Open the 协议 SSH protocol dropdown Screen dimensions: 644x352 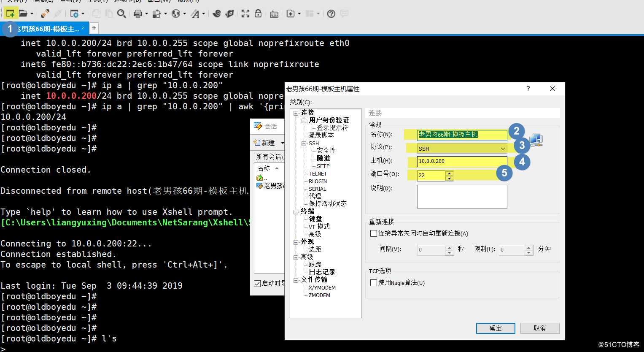point(462,149)
